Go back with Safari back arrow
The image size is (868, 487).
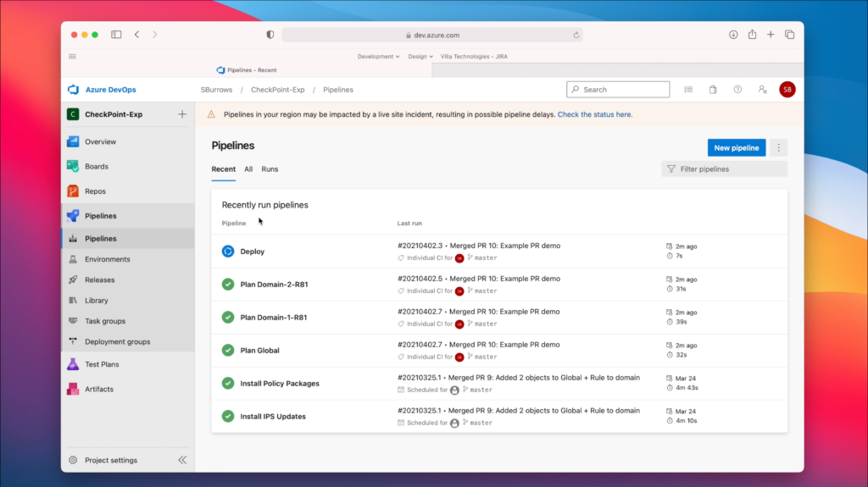click(x=136, y=35)
